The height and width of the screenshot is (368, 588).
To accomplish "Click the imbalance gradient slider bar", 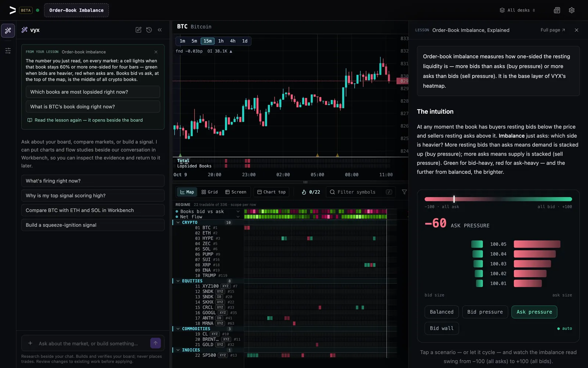I will tap(498, 199).
